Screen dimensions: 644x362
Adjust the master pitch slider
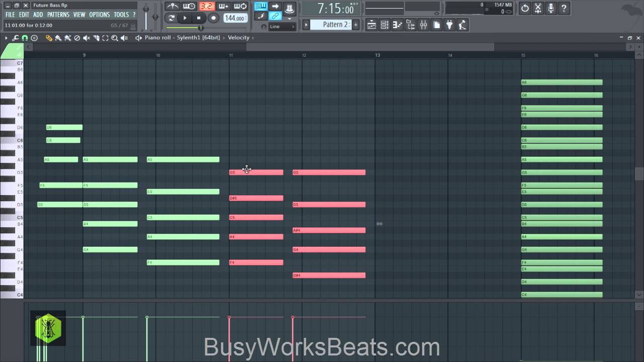point(155,16)
